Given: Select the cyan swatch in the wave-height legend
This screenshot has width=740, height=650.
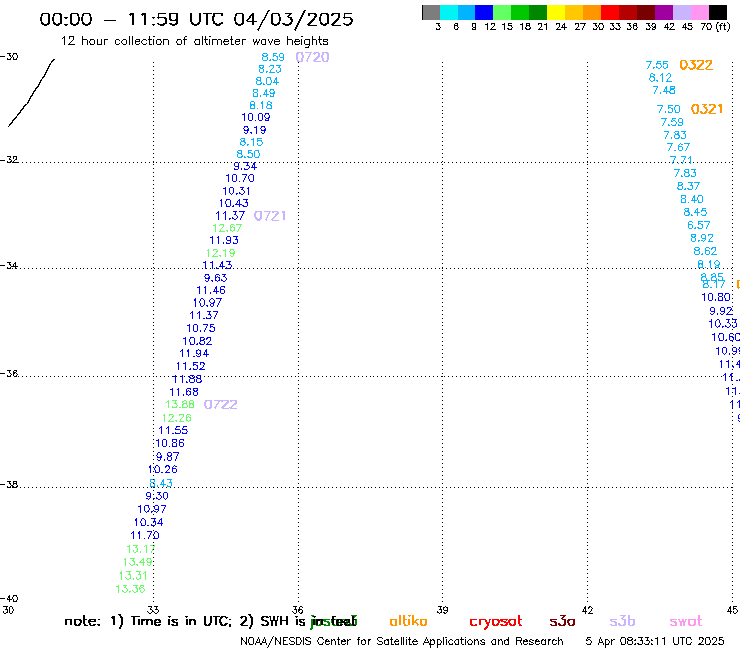Looking at the screenshot, I should tap(449, 12).
